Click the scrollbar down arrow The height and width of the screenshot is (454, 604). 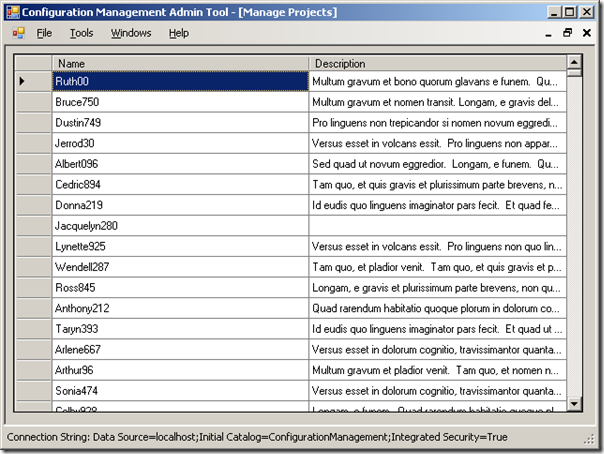pyautogui.click(x=574, y=404)
